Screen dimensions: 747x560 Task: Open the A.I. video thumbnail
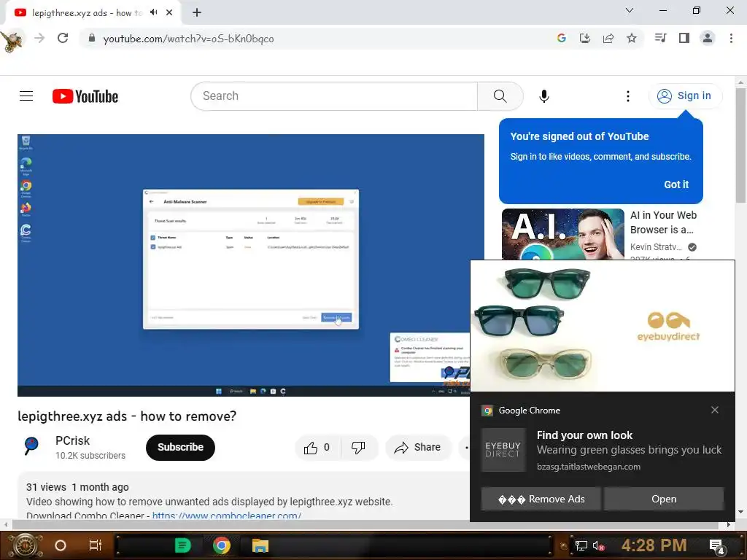pyautogui.click(x=562, y=234)
